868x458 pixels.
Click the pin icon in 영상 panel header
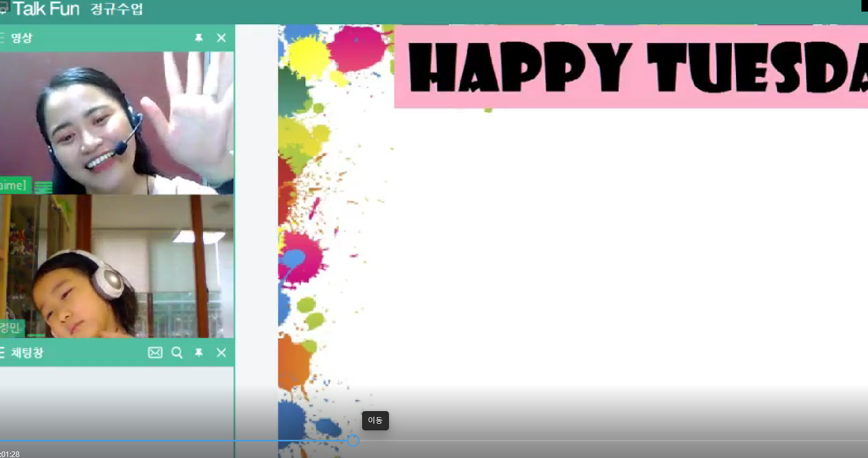coord(199,38)
